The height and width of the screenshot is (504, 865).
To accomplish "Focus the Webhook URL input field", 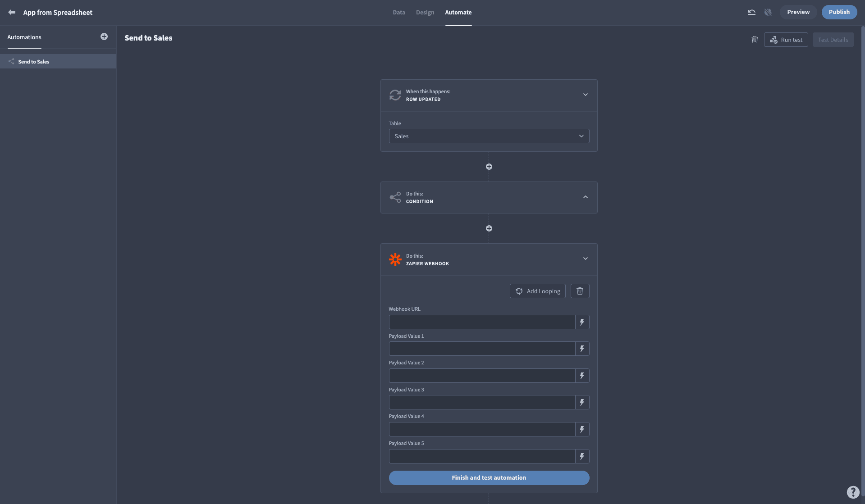I will pos(482,322).
